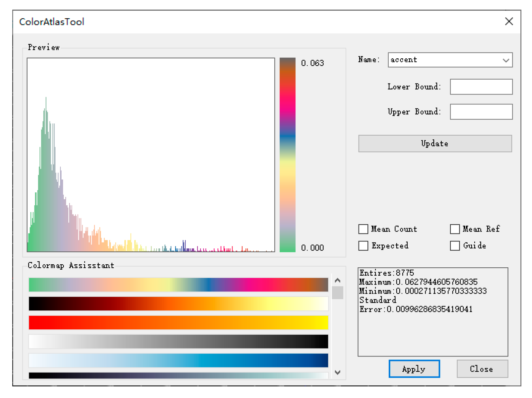The width and height of the screenshot is (532, 398).
Task: Check the Expected option
Action: click(363, 245)
